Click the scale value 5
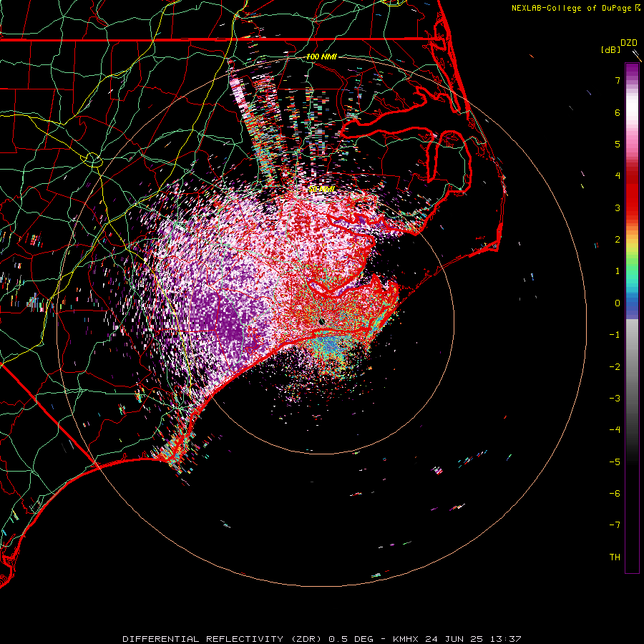 tap(618, 144)
